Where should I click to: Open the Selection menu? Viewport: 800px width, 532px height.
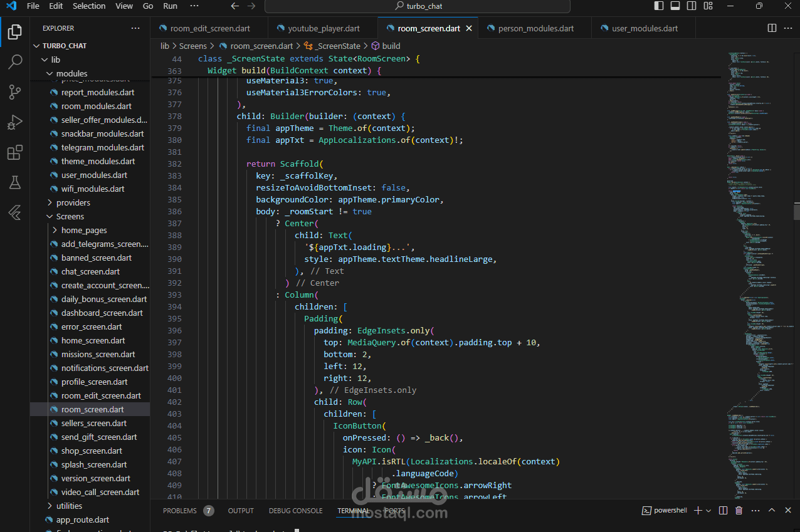point(89,6)
